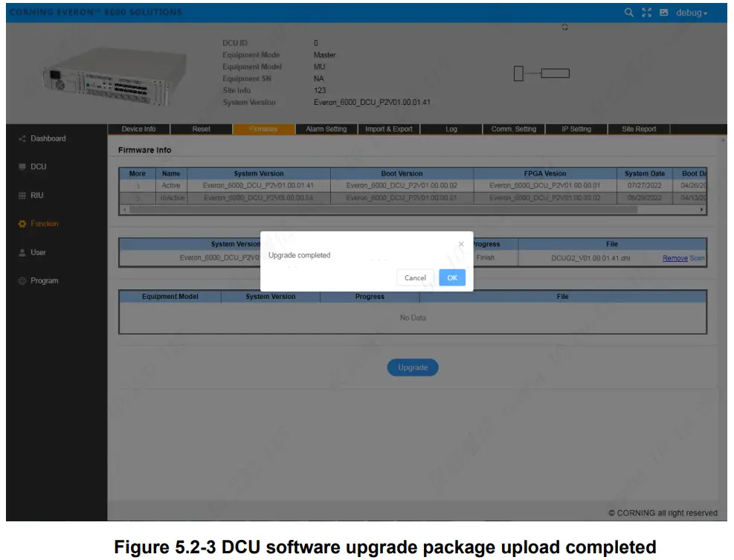Open the Comm. Setting tab
The height and width of the screenshot is (560, 734).
pyautogui.click(x=514, y=129)
